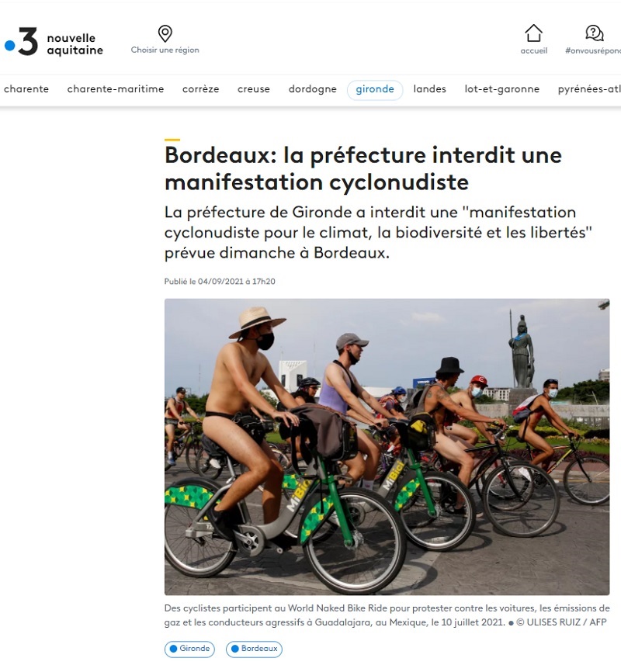Click the blue dot on Gironde tag
Viewport: 621px width, 672px height.
(x=174, y=649)
